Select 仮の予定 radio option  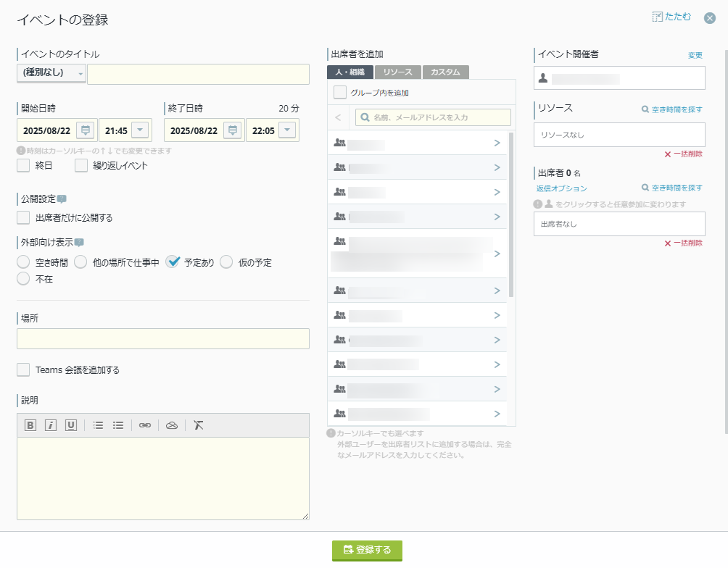(226, 262)
